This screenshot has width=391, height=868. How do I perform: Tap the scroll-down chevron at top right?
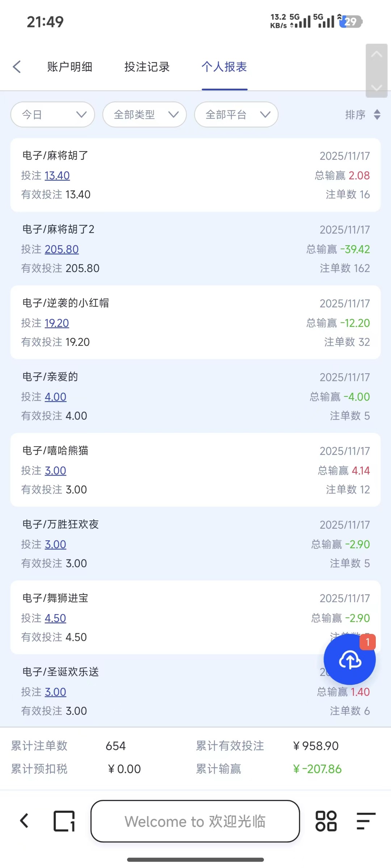click(x=377, y=88)
